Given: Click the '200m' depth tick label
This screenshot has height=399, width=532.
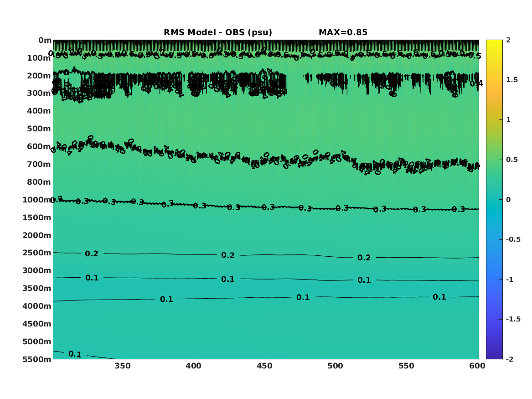Looking at the screenshot, I should coord(39,76).
